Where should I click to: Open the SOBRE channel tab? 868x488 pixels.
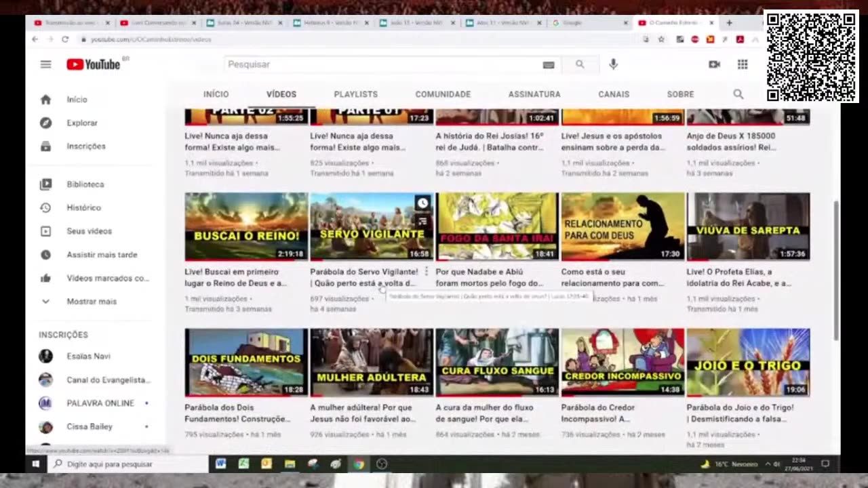pos(680,94)
